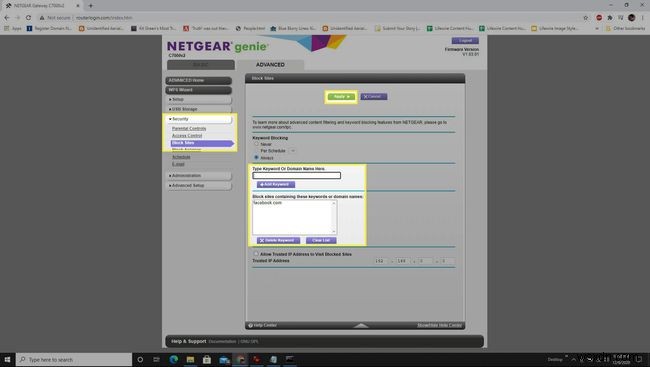Click the Add Keyword button
Viewport: 650px width, 367px height.
[276, 185]
